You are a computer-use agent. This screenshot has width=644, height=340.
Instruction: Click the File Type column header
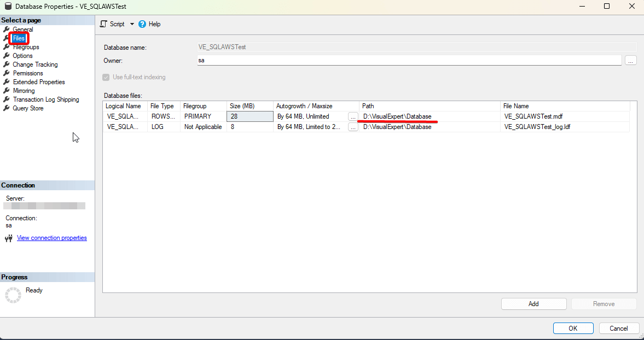164,106
